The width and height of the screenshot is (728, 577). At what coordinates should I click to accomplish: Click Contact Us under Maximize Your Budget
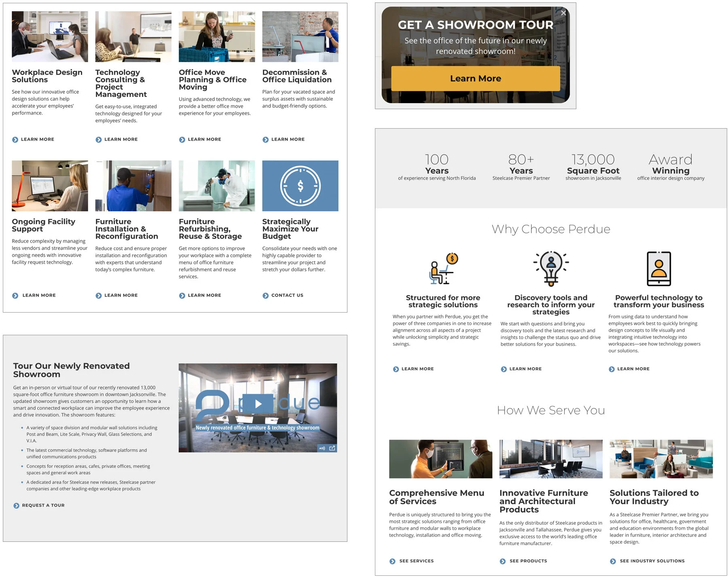coord(283,296)
